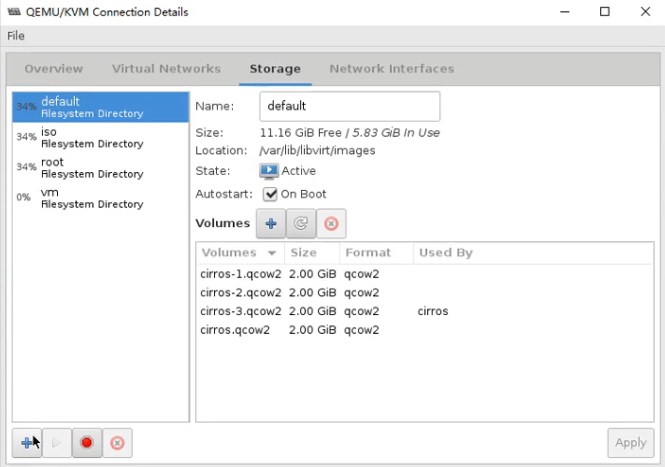This screenshot has width=665, height=467.
Task: Open the Network Interfaces tab
Action: (x=391, y=69)
